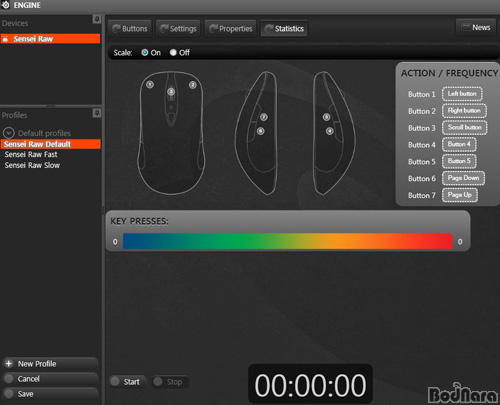Collapse the Default profiles group

coord(9,133)
